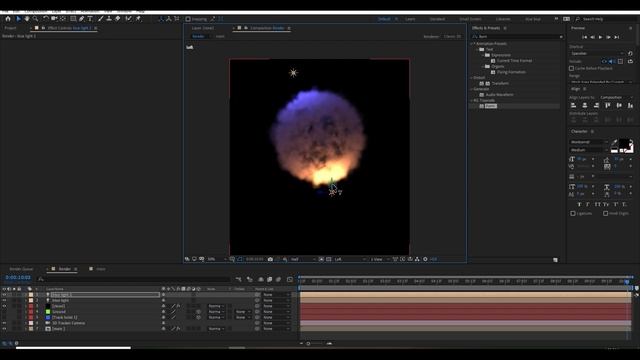Toggle visibility of the Track Solid layer
640x360 pixels.
tap(4, 317)
